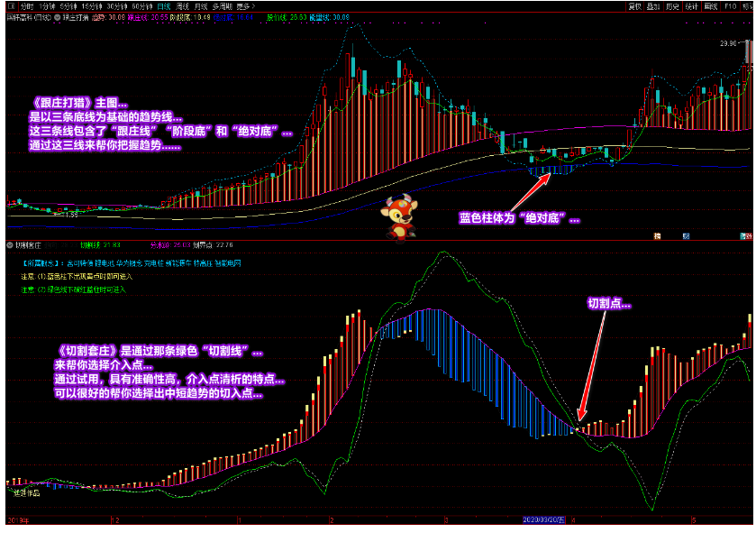Switch to the 分时 intraday view
The height and width of the screenshot is (533, 756).
click(28, 5)
